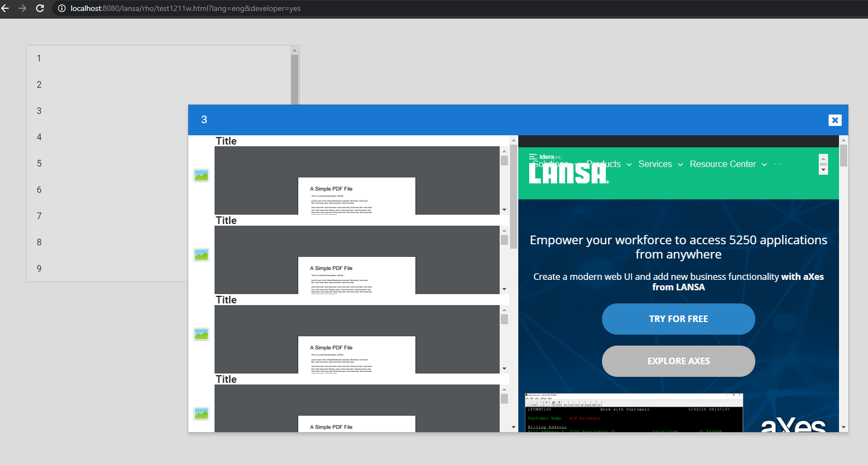Click the TRY FOR FREE button

(679, 319)
